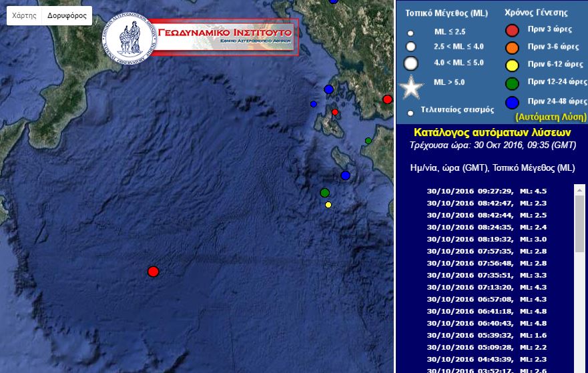Click the yellow earthquake marker on the map
The image size is (588, 373).
pos(328,205)
